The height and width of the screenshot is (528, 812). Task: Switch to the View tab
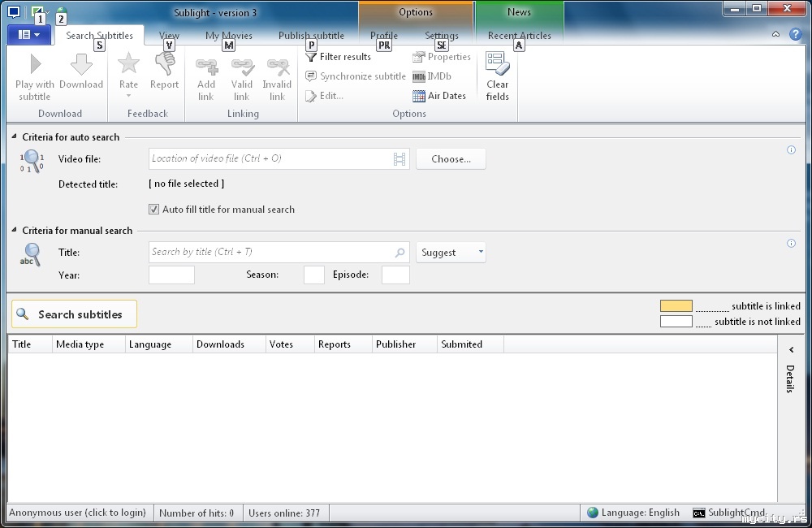pyautogui.click(x=169, y=35)
